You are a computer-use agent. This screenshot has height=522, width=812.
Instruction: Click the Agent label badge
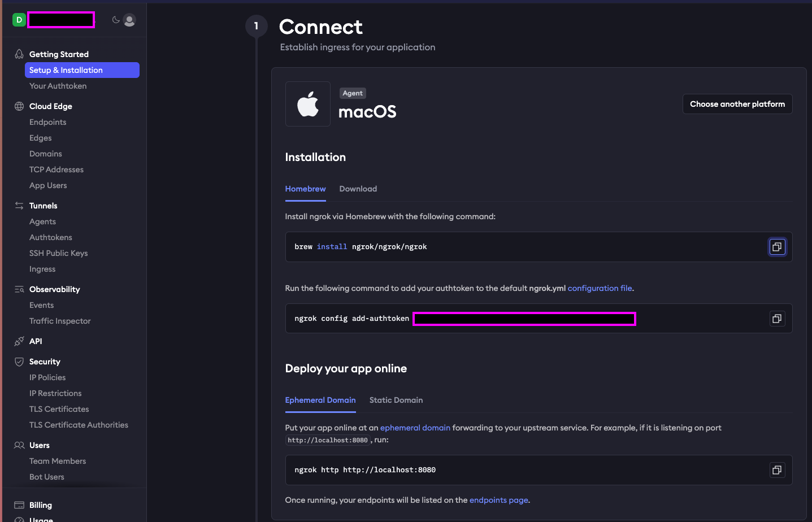click(353, 93)
